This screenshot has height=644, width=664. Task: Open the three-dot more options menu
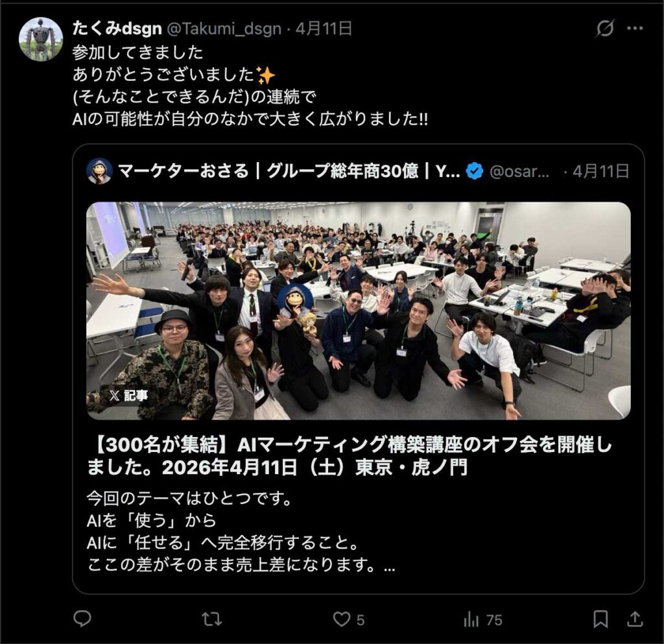coord(635,29)
